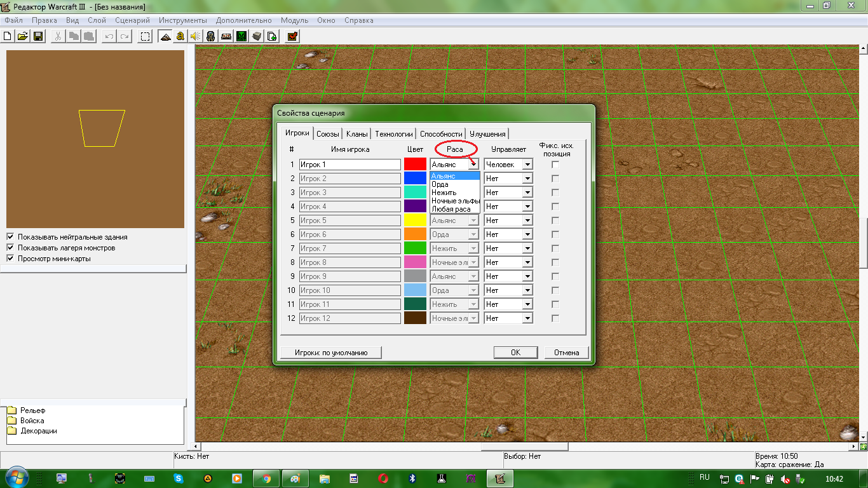The image size is (868, 488).
Task: Check fixed start position for Игрок 12
Action: (x=555, y=318)
